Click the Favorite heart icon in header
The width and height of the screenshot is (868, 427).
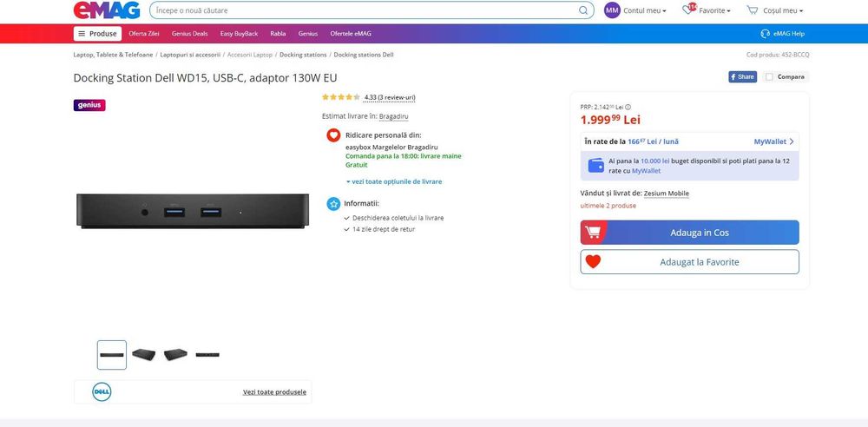tap(688, 10)
